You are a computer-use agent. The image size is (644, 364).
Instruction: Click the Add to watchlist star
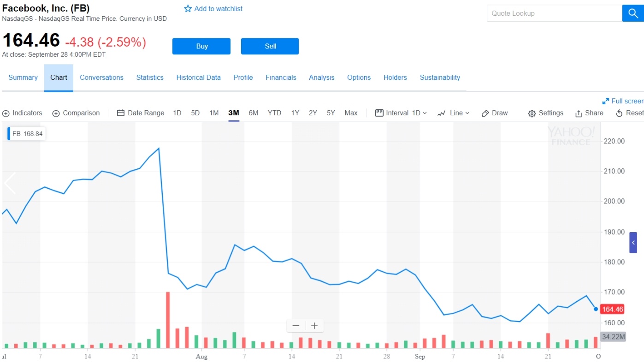[188, 9]
